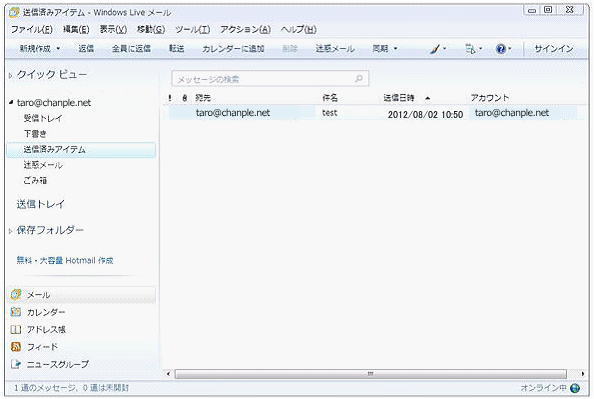This screenshot has height=399, width=594.
Task: Click the horizontal scrollbar thumb
Action: pos(370,374)
